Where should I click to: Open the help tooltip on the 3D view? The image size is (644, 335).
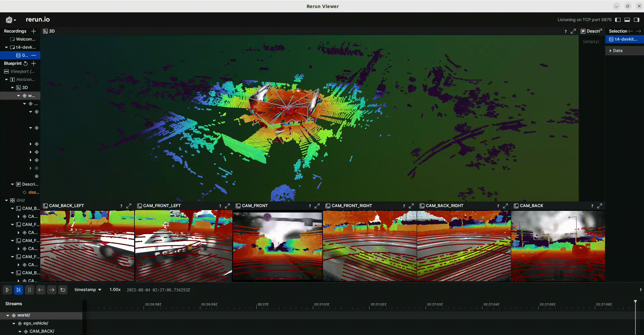tap(565, 31)
